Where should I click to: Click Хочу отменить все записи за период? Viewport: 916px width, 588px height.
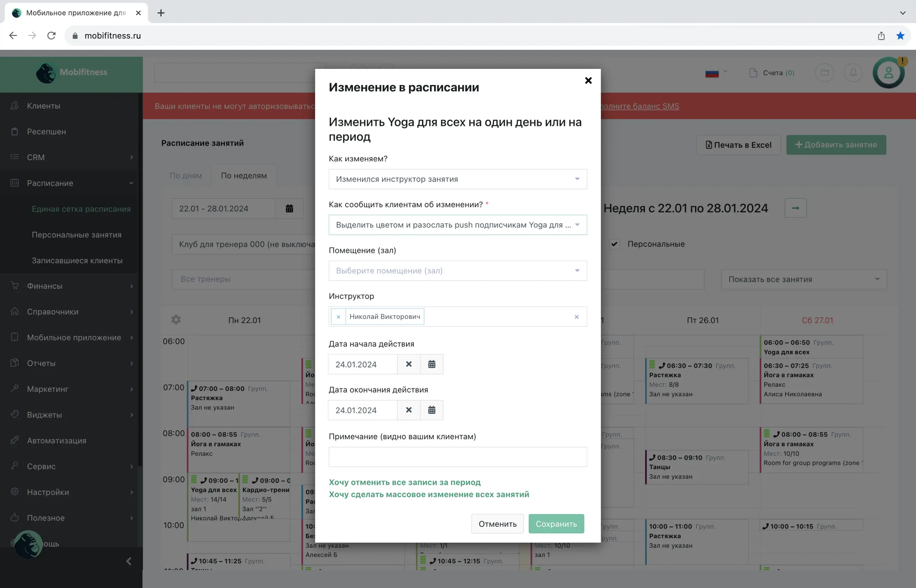point(404,482)
